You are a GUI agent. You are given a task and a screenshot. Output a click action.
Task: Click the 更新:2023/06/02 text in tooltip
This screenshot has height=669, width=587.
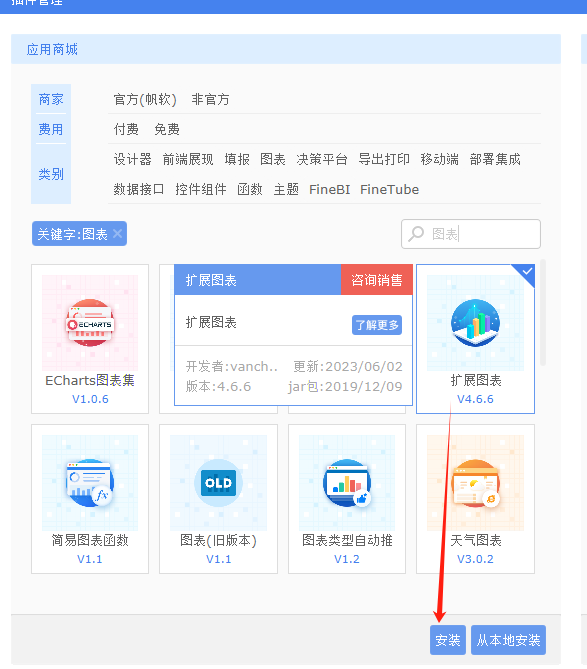(x=348, y=366)
